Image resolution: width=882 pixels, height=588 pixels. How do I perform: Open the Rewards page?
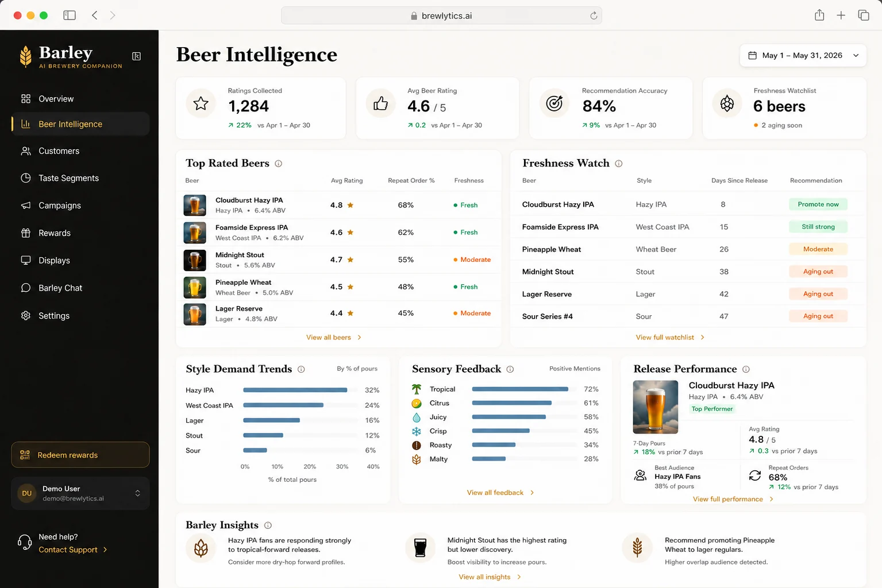(x=80, y=233)
